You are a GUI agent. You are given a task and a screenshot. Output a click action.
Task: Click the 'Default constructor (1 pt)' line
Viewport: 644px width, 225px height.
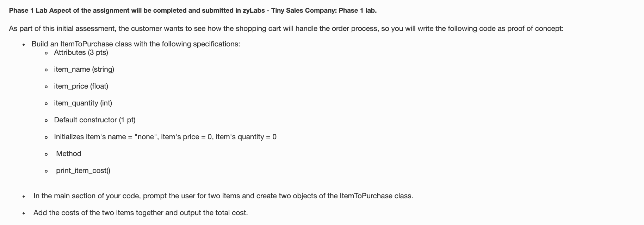click(x=95, y=120)
